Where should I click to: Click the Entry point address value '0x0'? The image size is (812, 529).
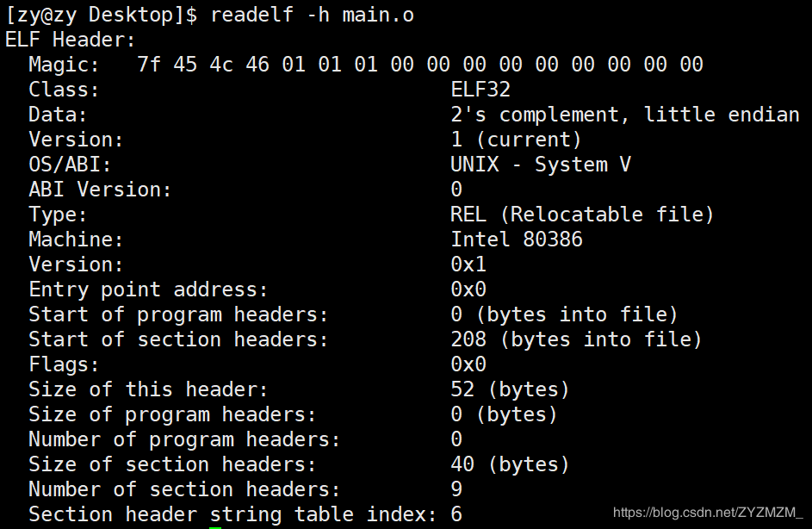tap(468, 289)
